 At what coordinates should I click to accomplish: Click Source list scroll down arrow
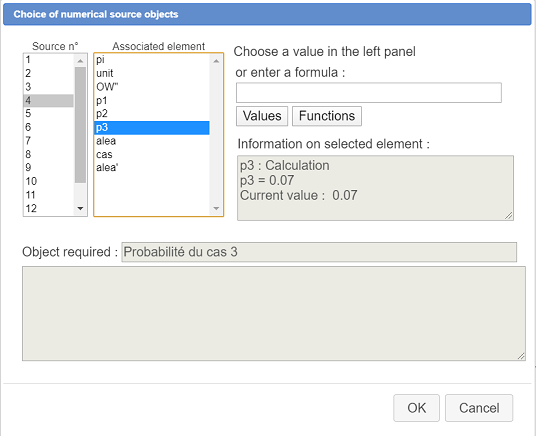80,208
